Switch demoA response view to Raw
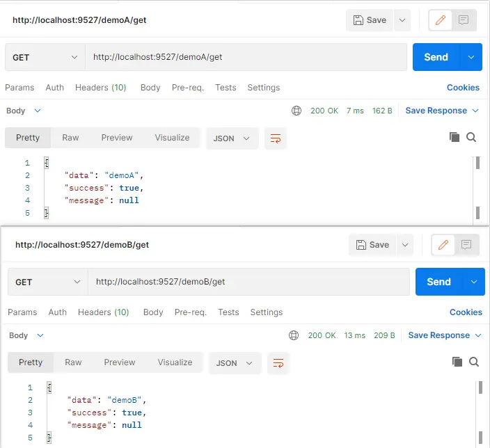490x448 pixels. click(70, 138)
